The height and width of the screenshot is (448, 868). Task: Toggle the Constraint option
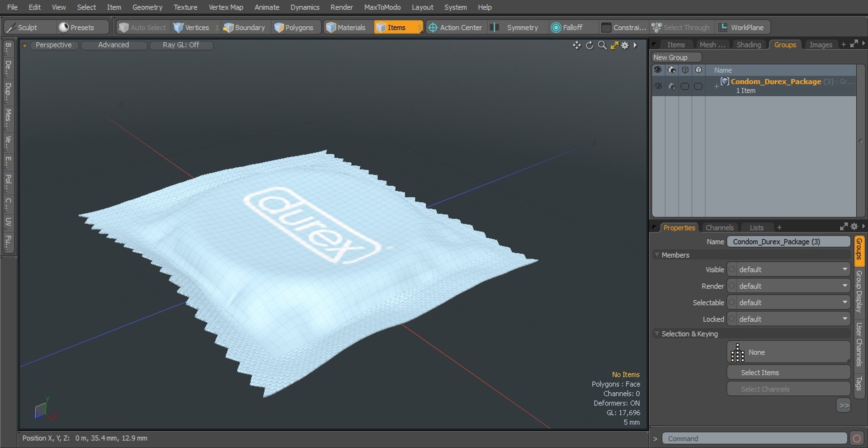pos(624,28)
